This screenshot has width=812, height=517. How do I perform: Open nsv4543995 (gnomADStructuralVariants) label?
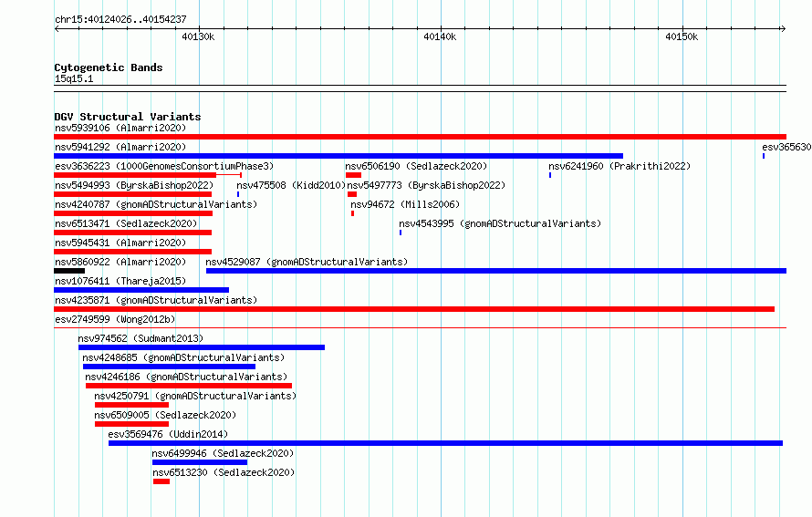[x=500, y=223]
